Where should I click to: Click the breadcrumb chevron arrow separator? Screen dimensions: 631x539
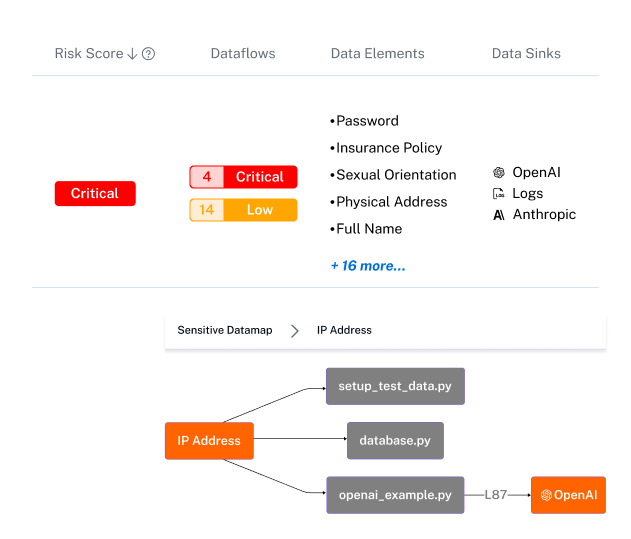tap(295, 331)
